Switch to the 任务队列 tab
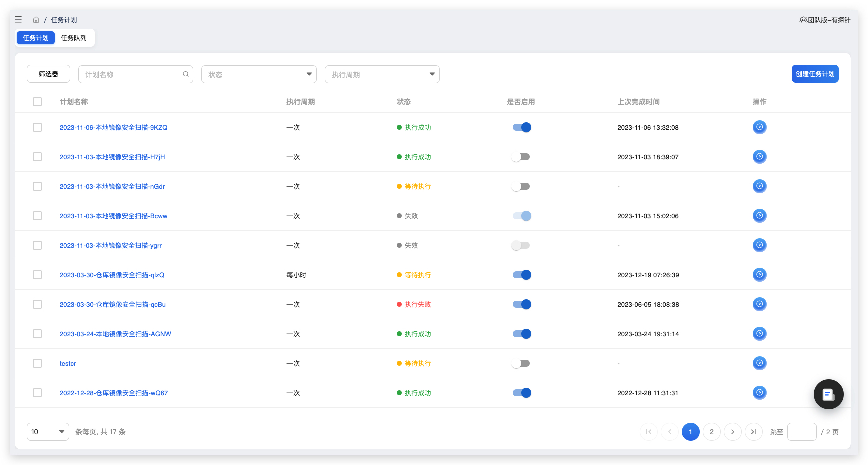The image size is (868, 465). [74, 38]
